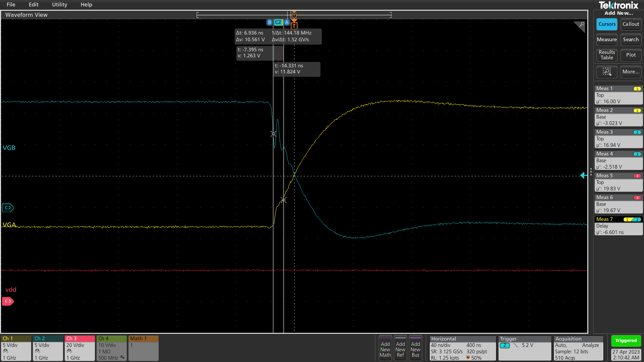Expand the Meas 1 measurement panel

618,95
